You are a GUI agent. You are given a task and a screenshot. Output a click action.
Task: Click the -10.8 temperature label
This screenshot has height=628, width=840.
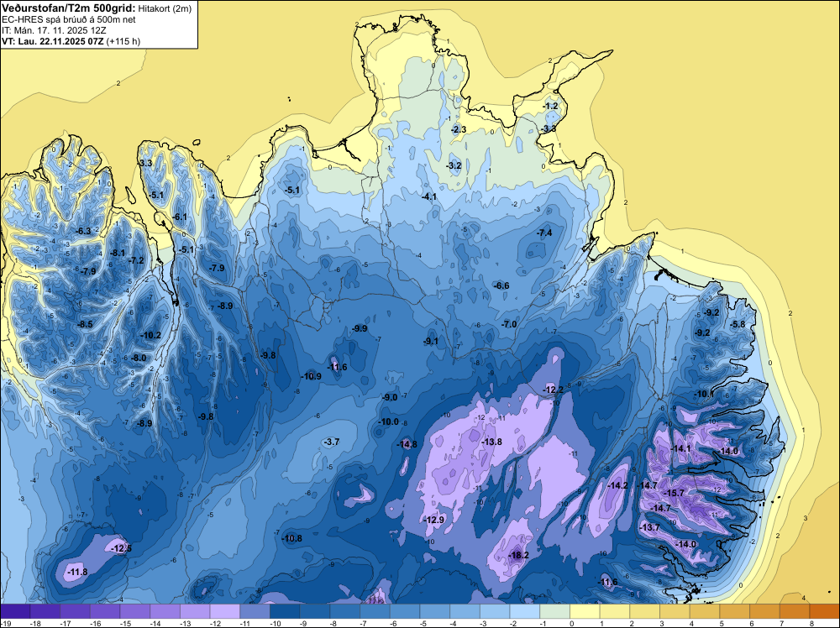[292, 538]
